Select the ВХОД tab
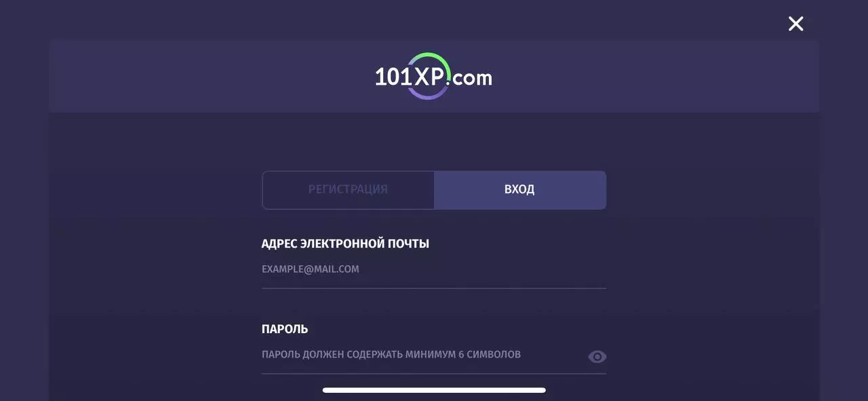This screenshot has height=401, width=868. point(519,190)
